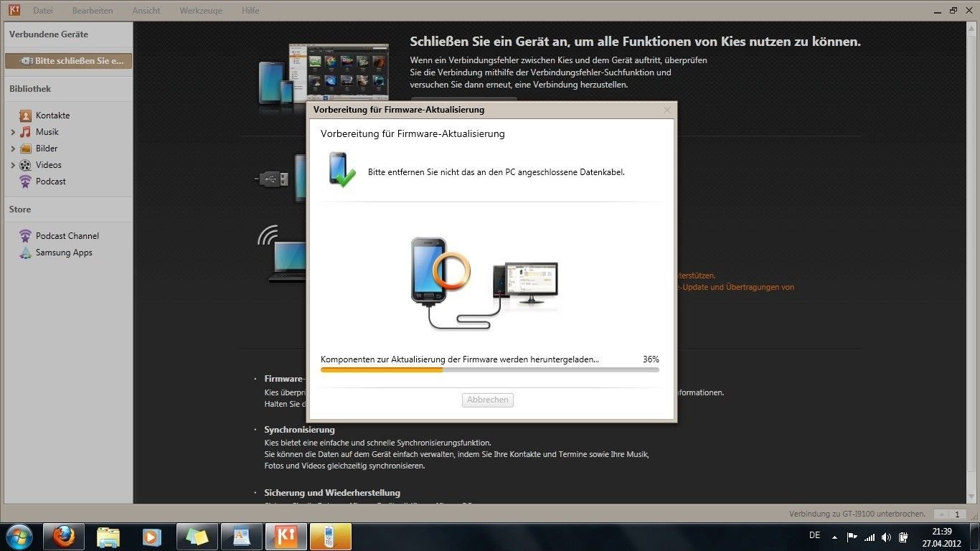Open the Podcast library via its icon
980x551 pixels.
(x=26, y=182)
